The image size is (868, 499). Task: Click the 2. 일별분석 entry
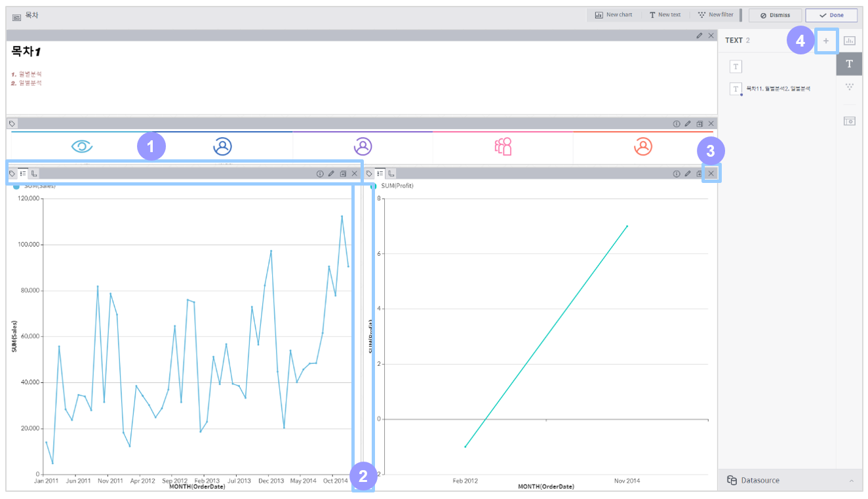click(26, 83)
